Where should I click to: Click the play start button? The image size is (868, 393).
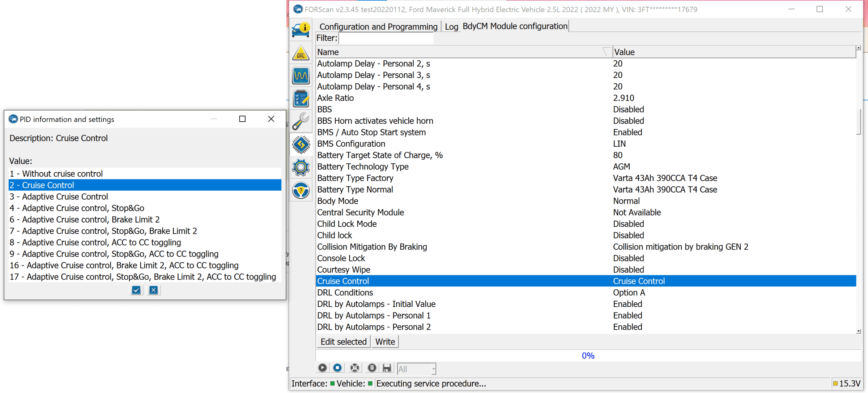coord(322,368)
